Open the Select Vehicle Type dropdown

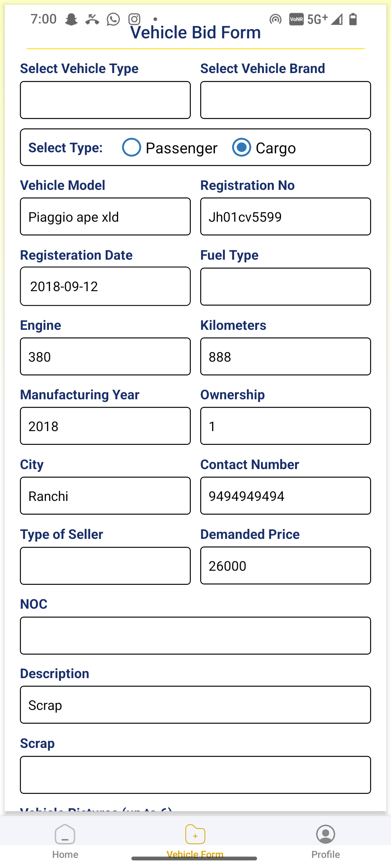105,100
